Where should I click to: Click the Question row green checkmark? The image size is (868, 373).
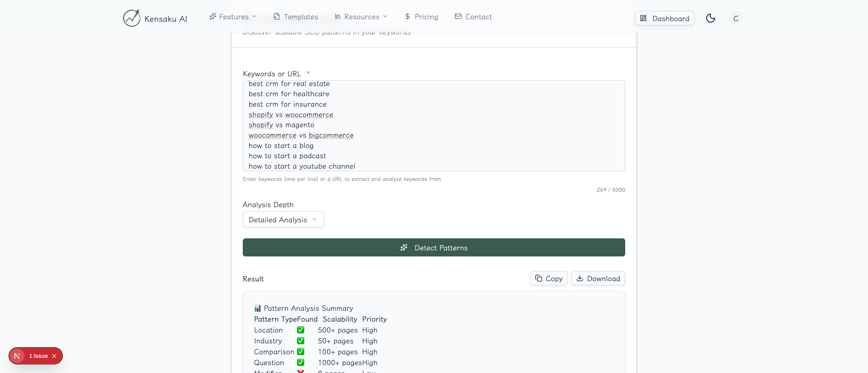coord(301,363)
